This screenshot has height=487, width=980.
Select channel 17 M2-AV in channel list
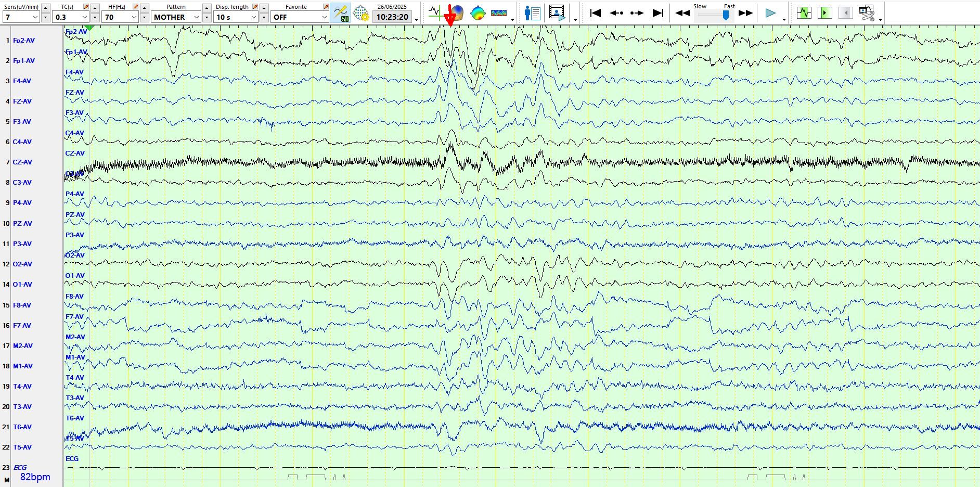[23, 345]
